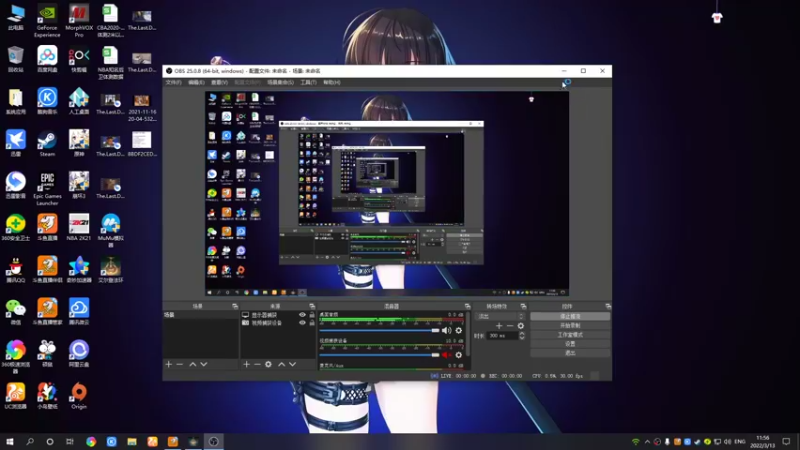Click Exit button in OBS Controls

coord(570,353)
